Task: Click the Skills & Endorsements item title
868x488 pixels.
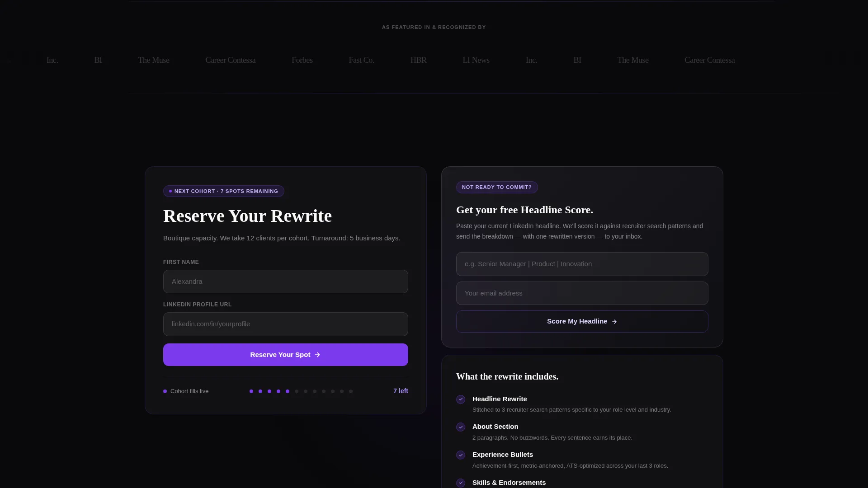Action: (509, 483)
